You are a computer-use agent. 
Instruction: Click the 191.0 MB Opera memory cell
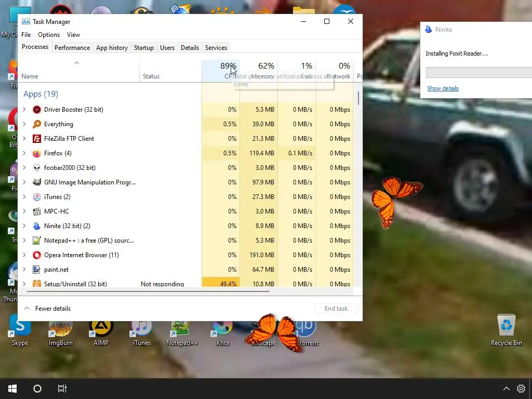pos(259,255)
